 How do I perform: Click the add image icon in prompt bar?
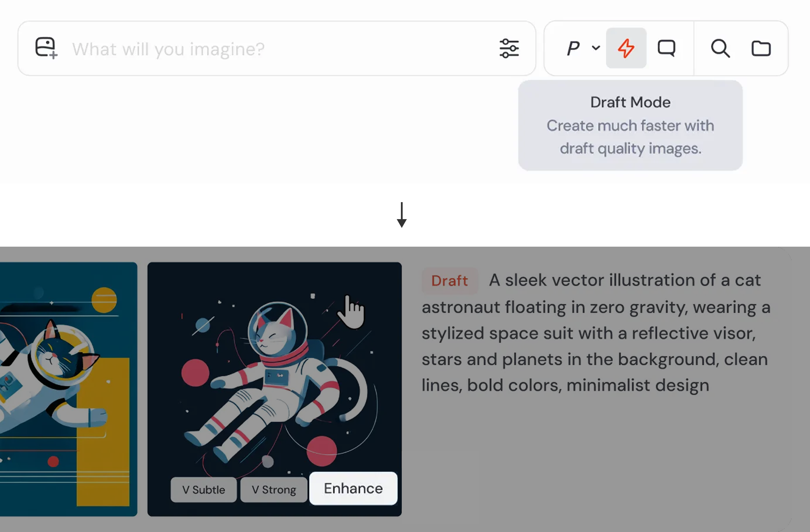[x=46, y=48]
